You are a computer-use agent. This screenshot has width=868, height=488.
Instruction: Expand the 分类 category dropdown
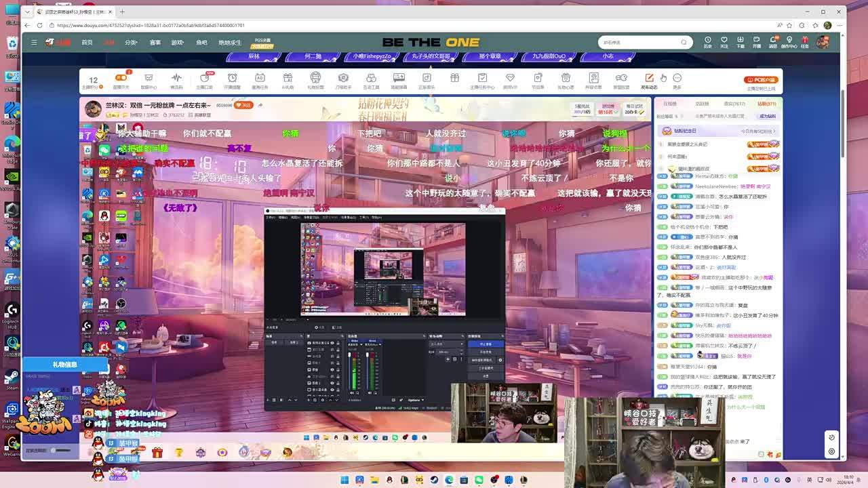coord(131,42)
